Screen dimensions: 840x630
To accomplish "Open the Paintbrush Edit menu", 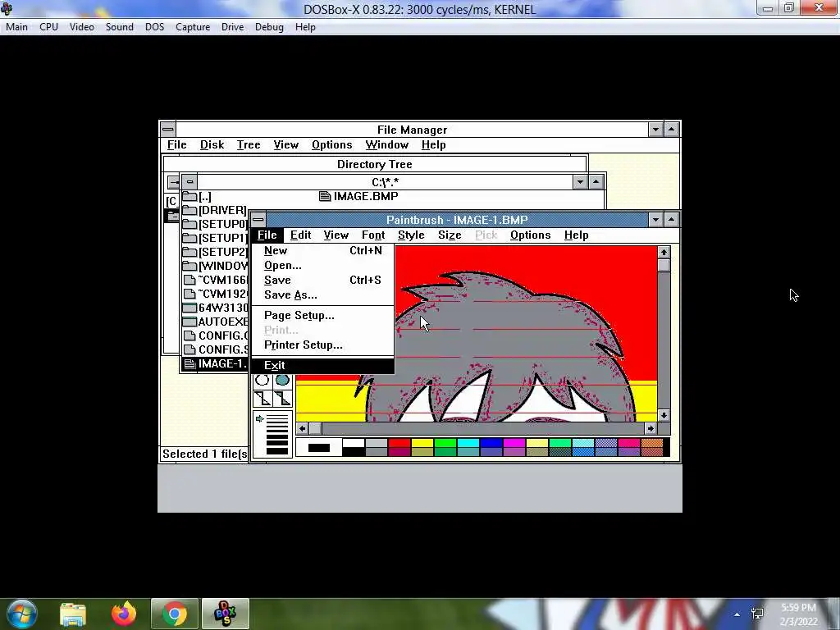I will click(x=300, y=235).
